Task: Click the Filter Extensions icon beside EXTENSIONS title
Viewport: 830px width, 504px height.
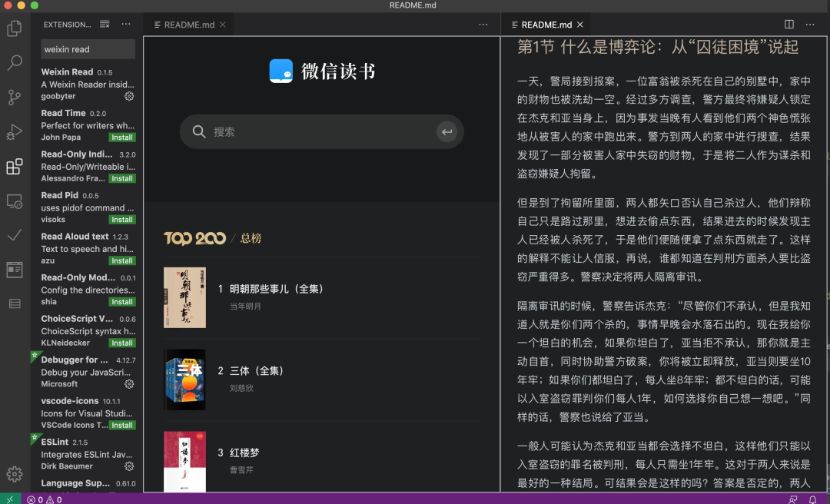Action: (x=105, y=24)
